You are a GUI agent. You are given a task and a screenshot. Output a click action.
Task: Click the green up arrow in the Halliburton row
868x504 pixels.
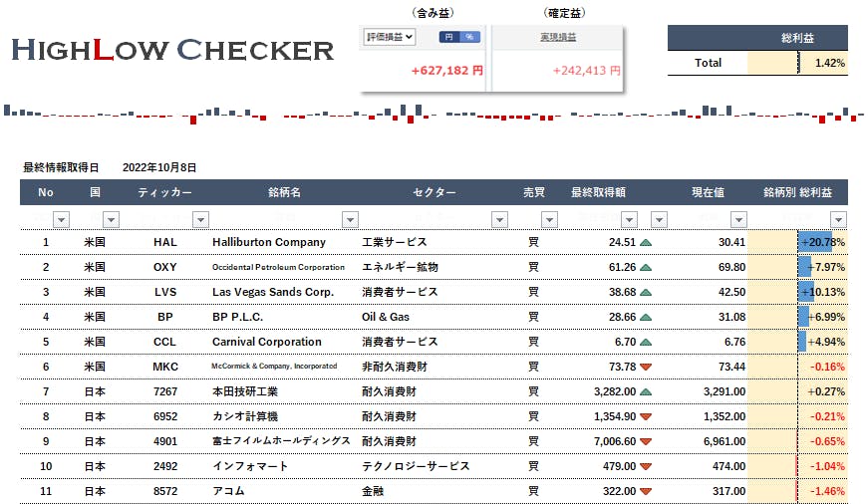(x=646, y=242)
